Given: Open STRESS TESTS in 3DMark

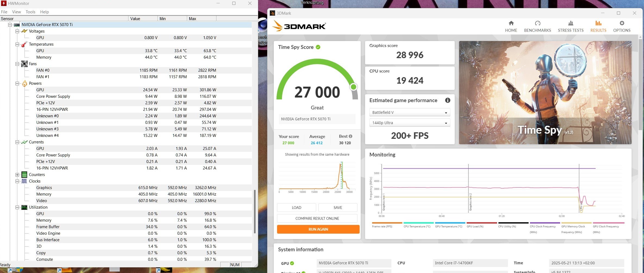Looking at the screenshot, I should [x=571, y=26].
